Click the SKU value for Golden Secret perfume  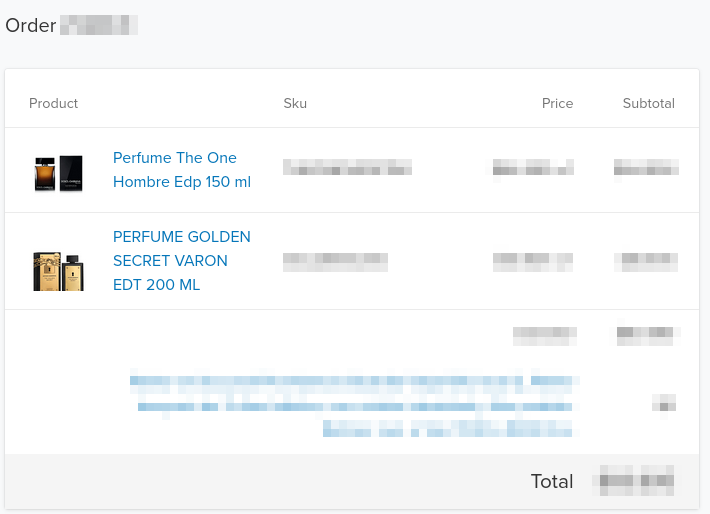point(335,262)
